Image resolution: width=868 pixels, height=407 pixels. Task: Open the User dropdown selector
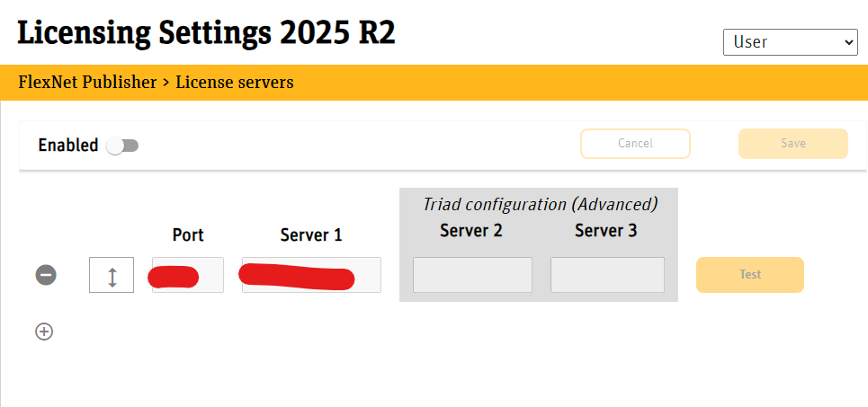pos(791,42)
